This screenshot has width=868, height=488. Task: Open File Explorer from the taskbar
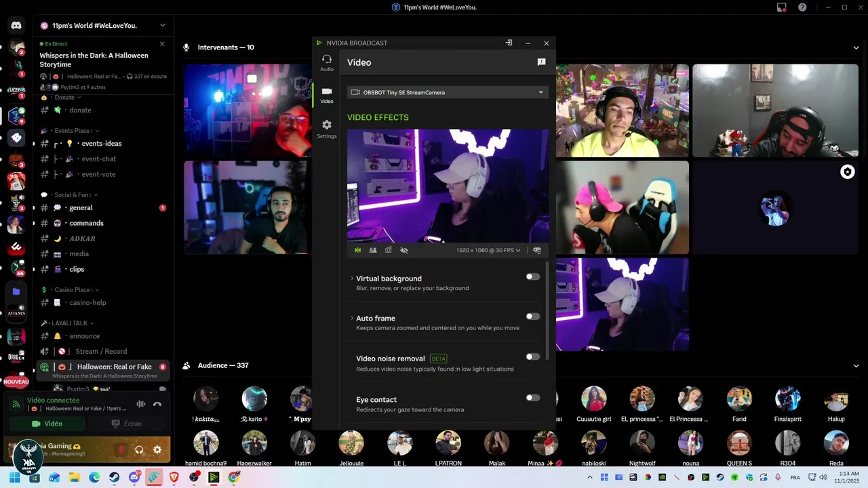tap(74, 477)
